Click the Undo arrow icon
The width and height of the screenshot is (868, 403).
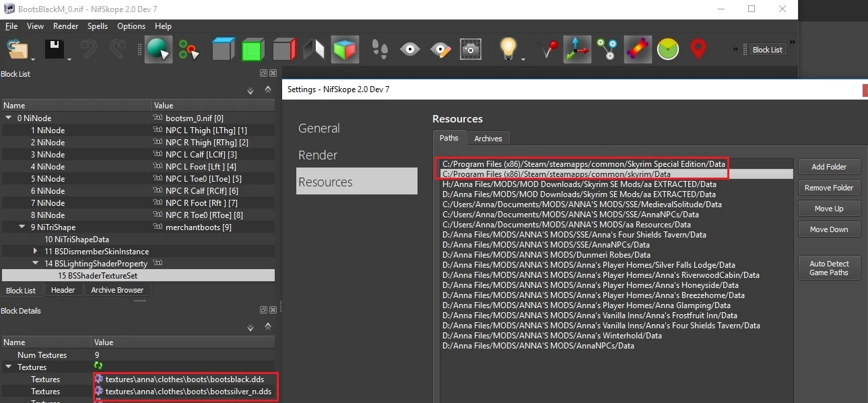coord(88,50)
